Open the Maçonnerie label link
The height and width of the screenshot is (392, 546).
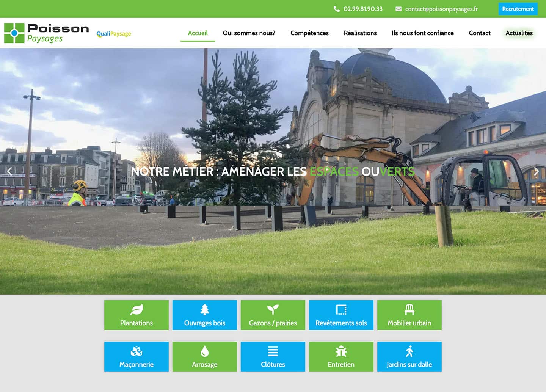(136, 365)
